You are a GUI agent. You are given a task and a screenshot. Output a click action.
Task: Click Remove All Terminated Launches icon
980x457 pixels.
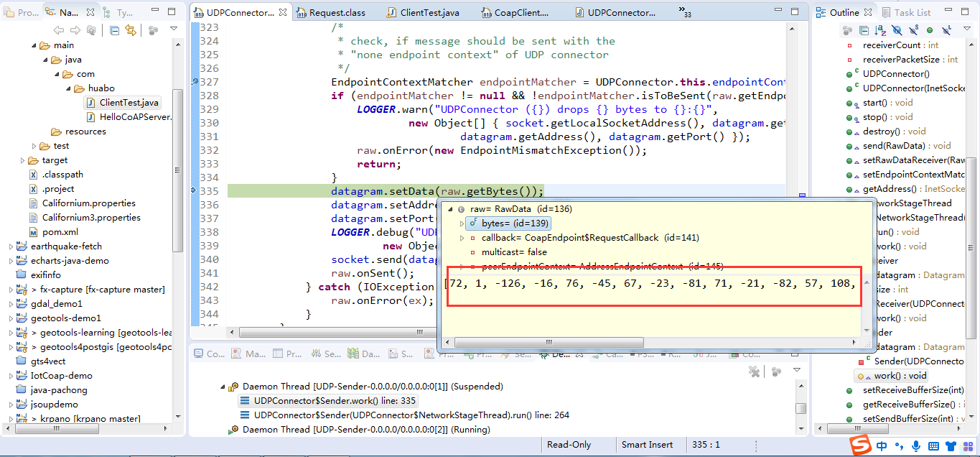pyautogui.click(x=754, y=371)
